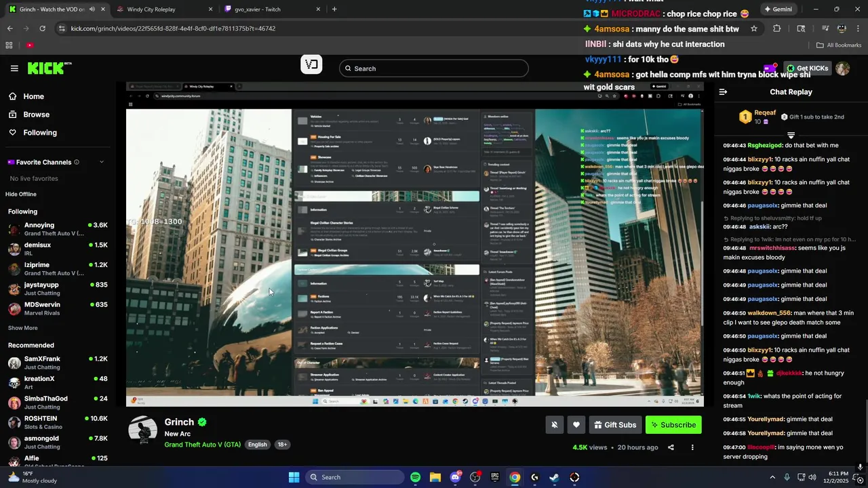Click Favorite Channels info icon
The width and height of the screenshot is (868, 488).
(x=77, y=162)
